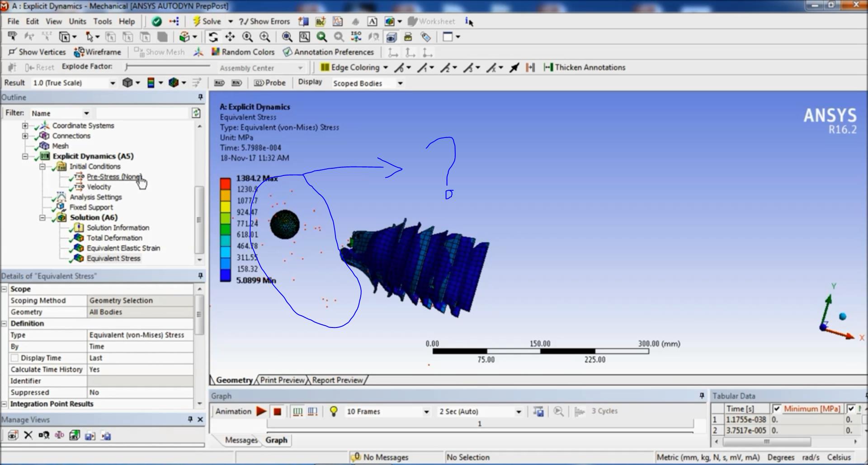
Task: Click the Print toolbar icon
Action: pos(408,37)
